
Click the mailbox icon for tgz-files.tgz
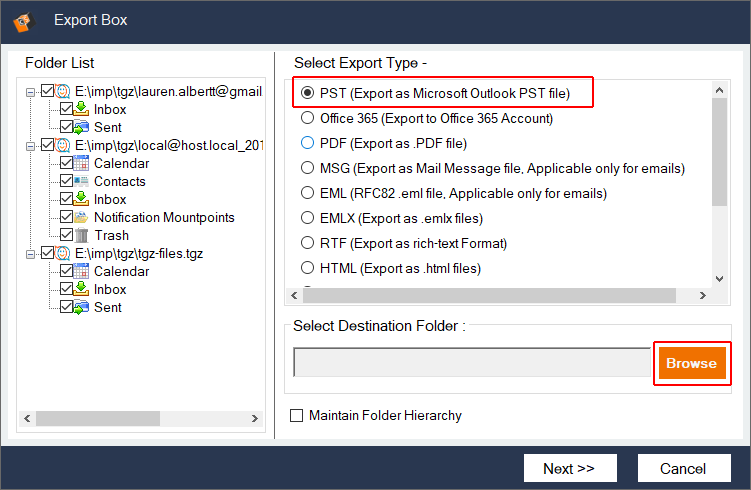click(64, 253)
